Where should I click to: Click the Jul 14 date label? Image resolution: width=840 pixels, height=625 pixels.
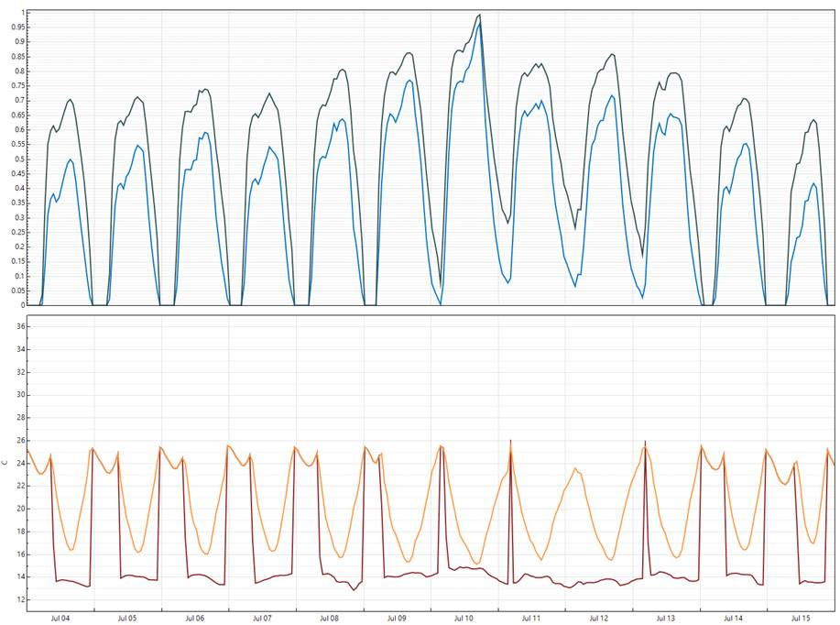click(733, 618)
